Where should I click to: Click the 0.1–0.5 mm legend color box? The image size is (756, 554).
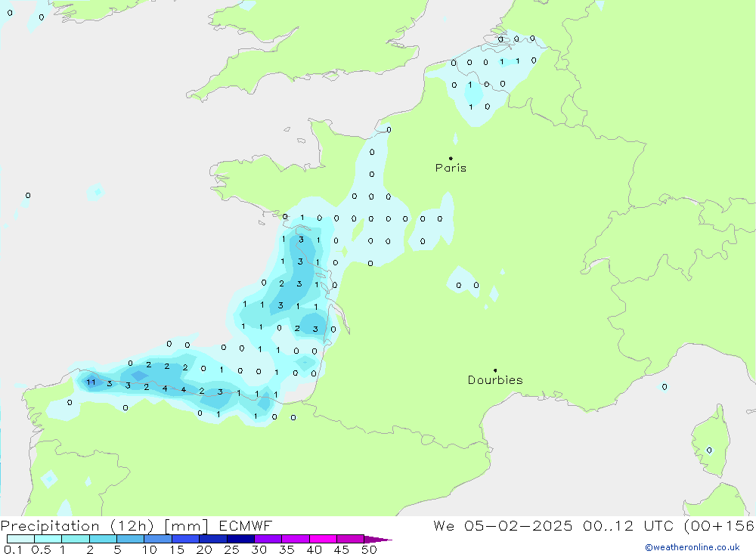(x=20, y=539)
